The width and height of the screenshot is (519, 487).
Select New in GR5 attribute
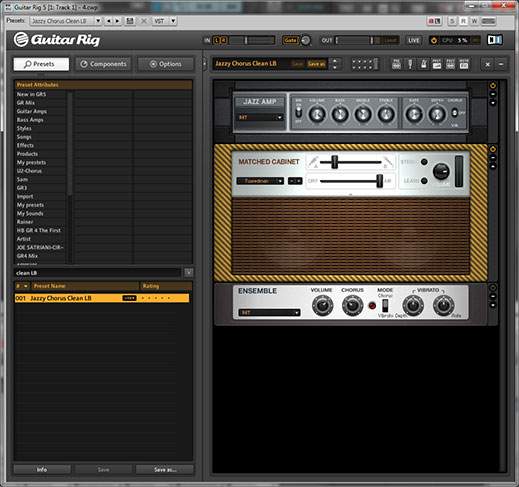click(x=31, y=94)
